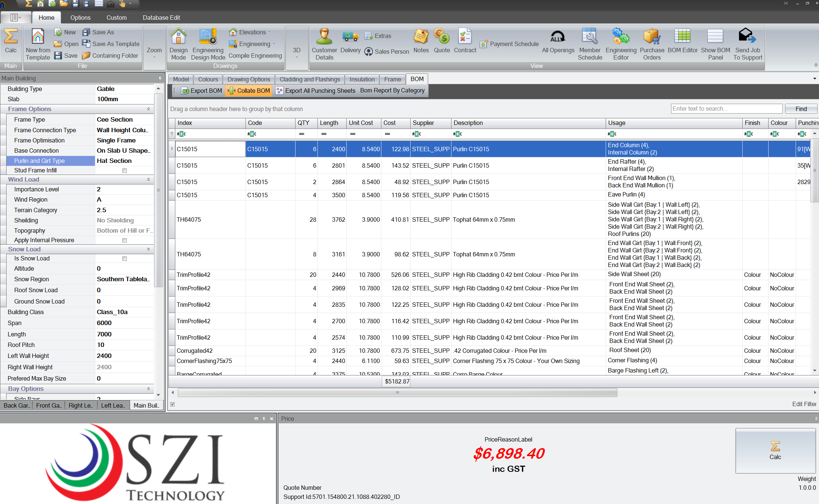Choose Save As in the ribbon

98,32
